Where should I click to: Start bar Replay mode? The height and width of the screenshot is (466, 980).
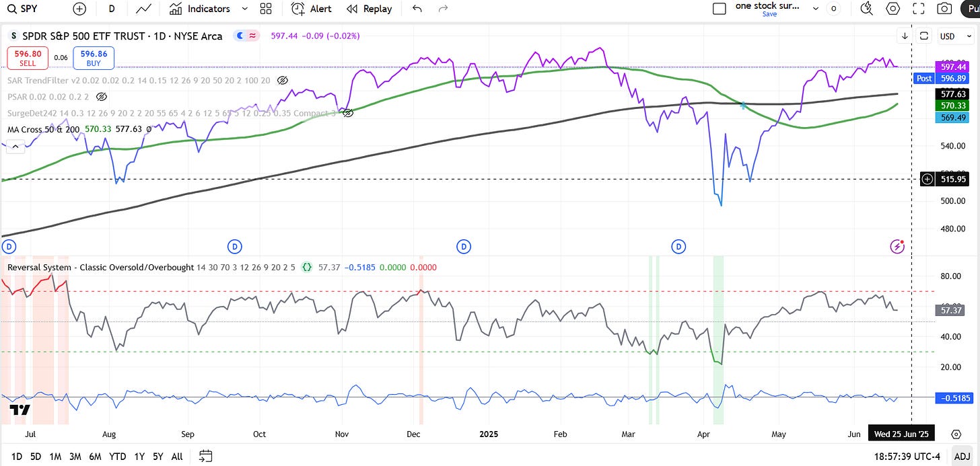click(370, 9)
